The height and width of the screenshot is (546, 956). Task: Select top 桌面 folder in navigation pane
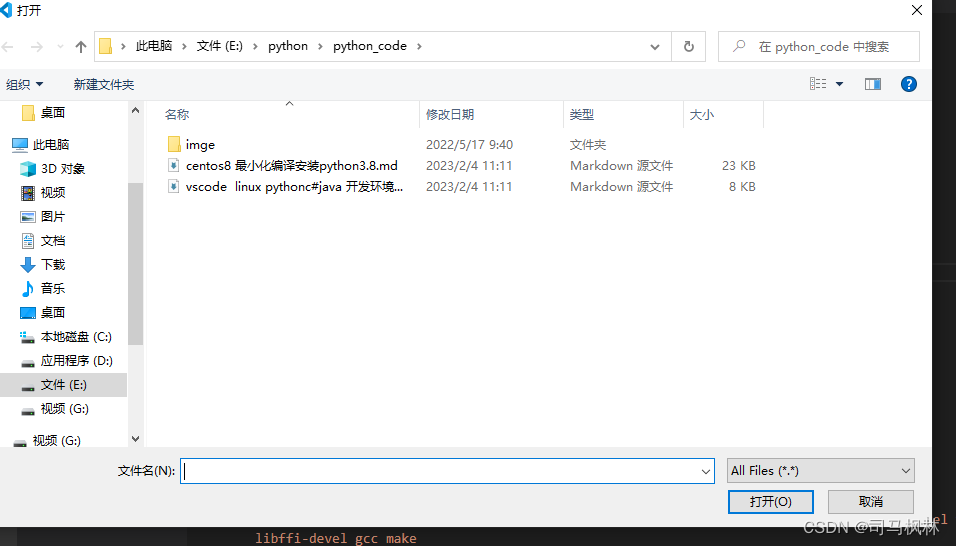point(52,113)
